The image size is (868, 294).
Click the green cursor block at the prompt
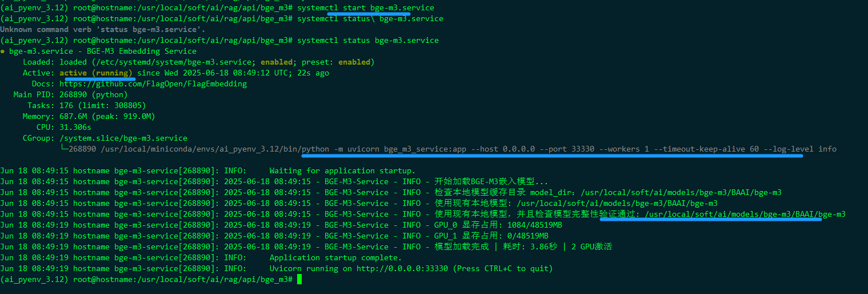(299, 279)
